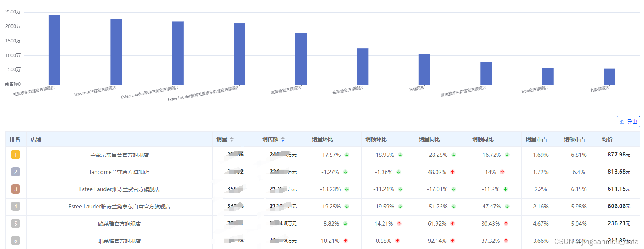Viewport: 644px width, 249px height.
Task: Click down arrow beside -1.36% 销额环比
Action: click(399, 172)
